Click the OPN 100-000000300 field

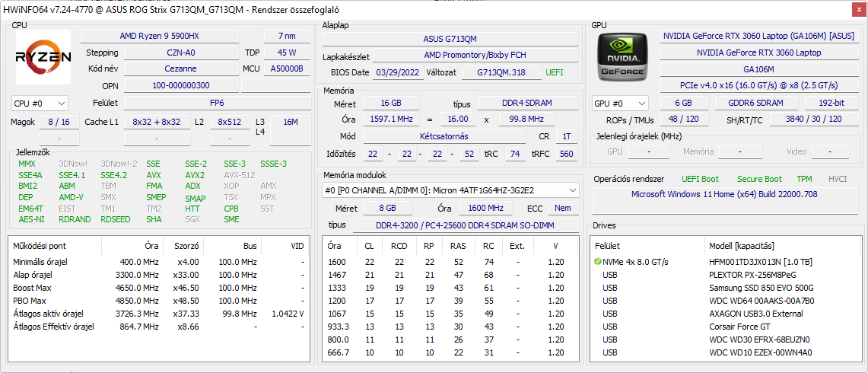(x=181, y=85)
